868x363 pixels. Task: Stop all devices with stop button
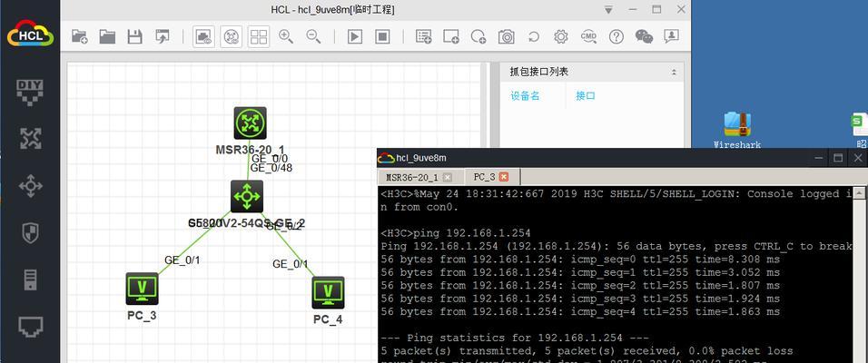(382, 37)
